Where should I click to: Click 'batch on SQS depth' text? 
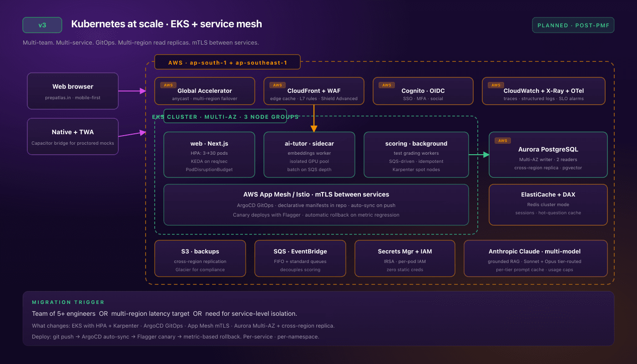(x=309, y=169)
